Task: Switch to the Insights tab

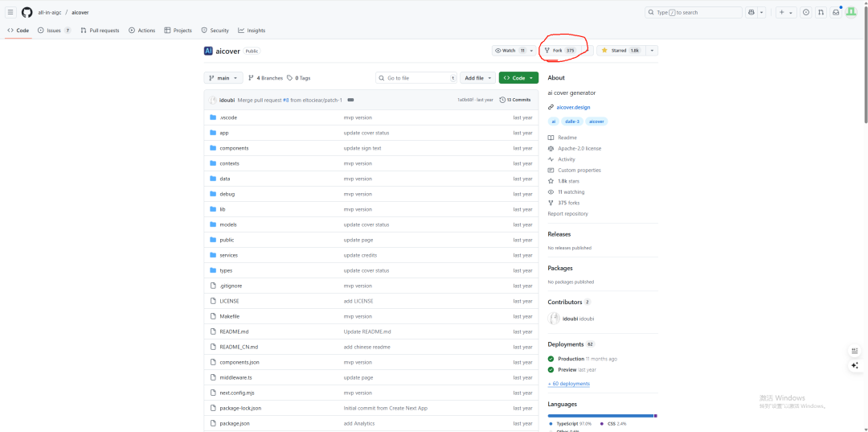Action: pyautogui.click(x=252, y=31)
